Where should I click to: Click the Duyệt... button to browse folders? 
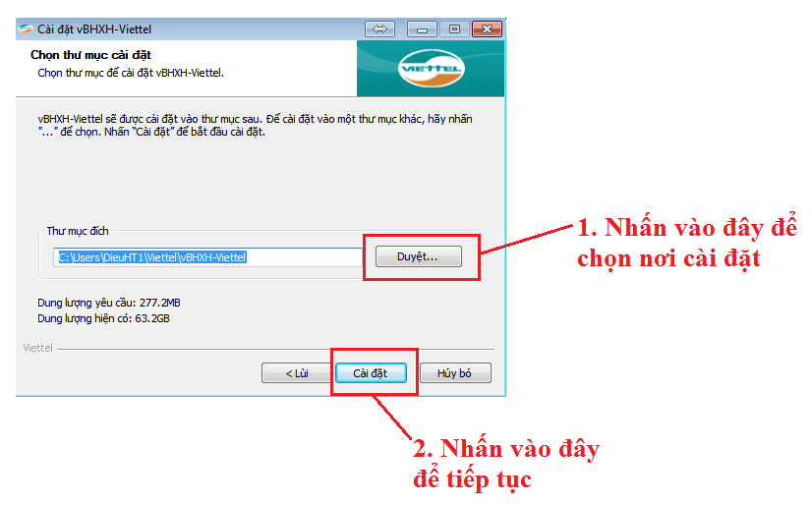coord(418,256)
